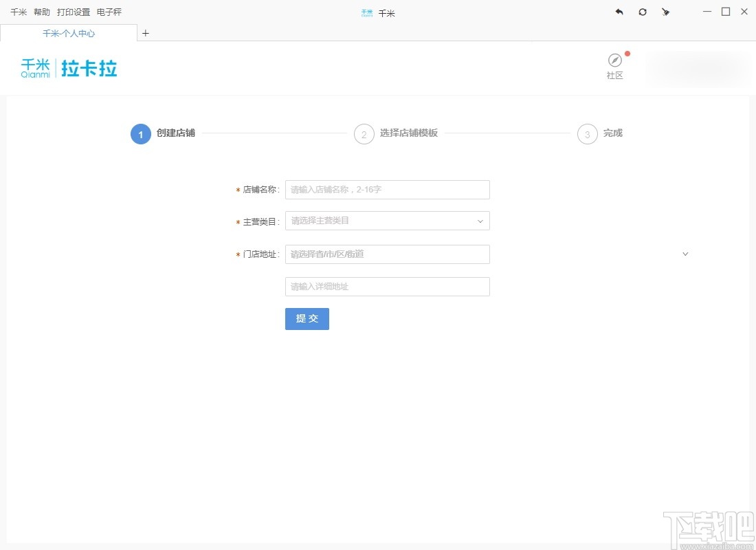756x550 pixels.
Task: Open the 门店地址 province/city selector
Action: coord(388,254)
